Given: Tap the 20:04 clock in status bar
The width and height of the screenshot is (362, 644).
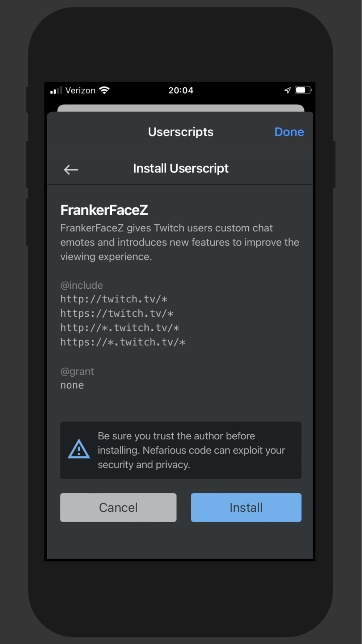Looking at the screenshot, I should 181,90.
